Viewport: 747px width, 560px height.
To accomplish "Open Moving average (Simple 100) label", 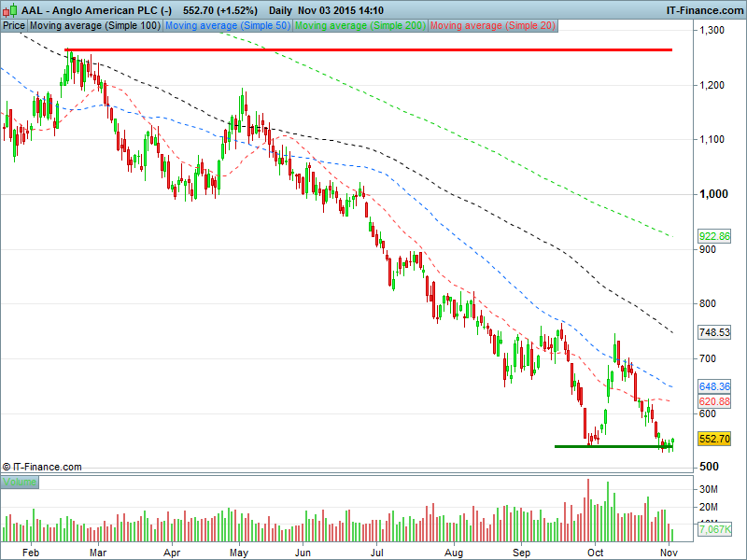I will tap(94, 26).
